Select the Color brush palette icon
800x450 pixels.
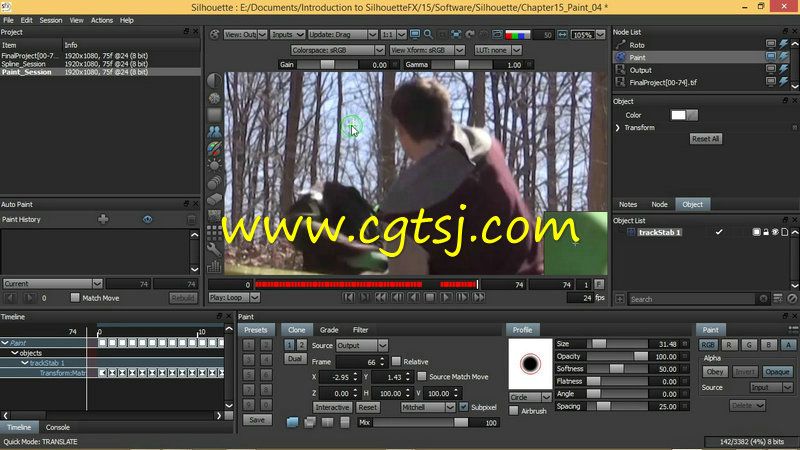click(214, 148)
